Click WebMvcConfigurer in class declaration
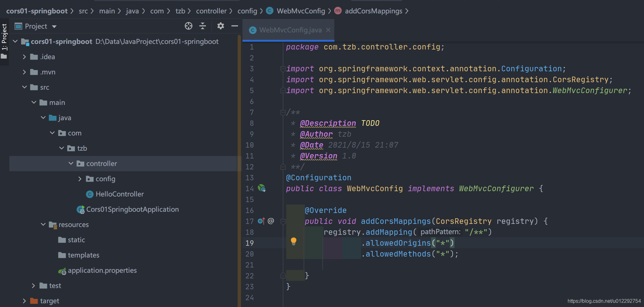Image resolution: width=644 pixels, height=307 pixels. pyautogui.click(x=496, y=188)
